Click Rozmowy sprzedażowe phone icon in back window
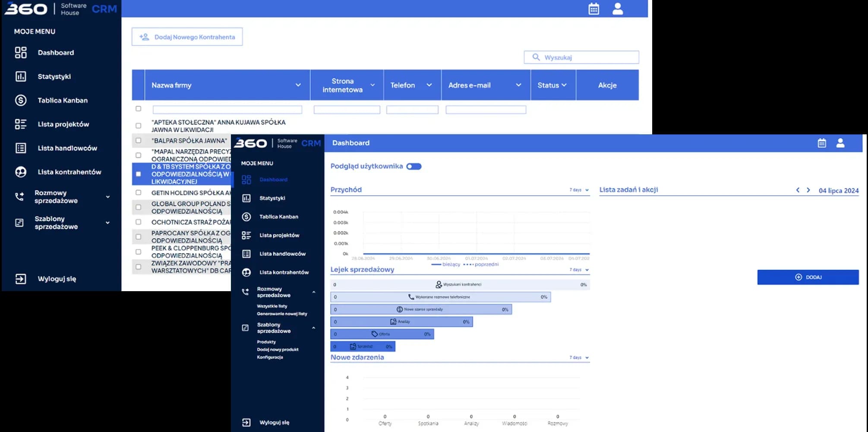Image resolution: width=868 pixels, height=432 pixels. [19, 197]
